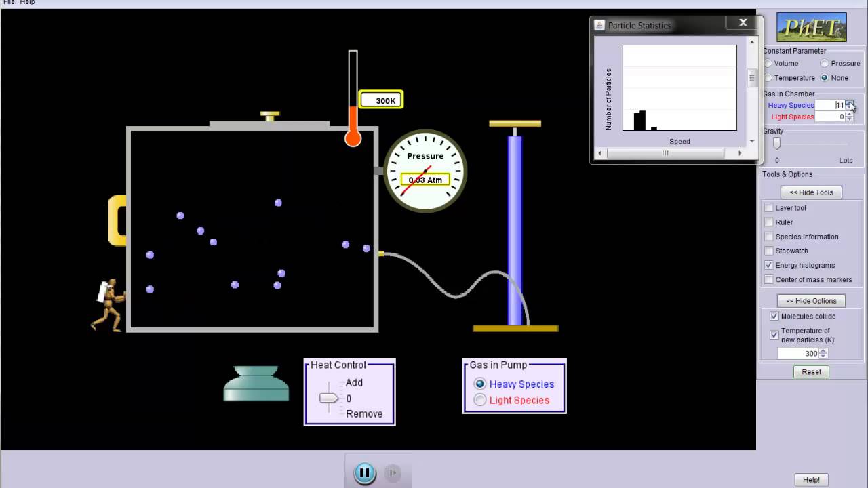Viewport: 868px width, 488px height.
Task: Click the Gravity slider knob
Action: 777,143
